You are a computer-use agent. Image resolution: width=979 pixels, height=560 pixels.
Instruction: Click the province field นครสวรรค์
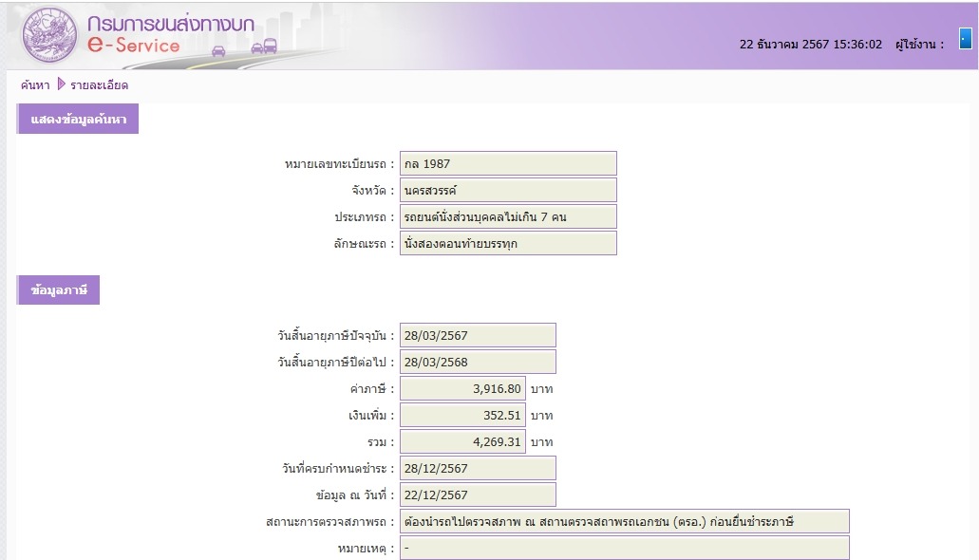(x=508, y=191)
